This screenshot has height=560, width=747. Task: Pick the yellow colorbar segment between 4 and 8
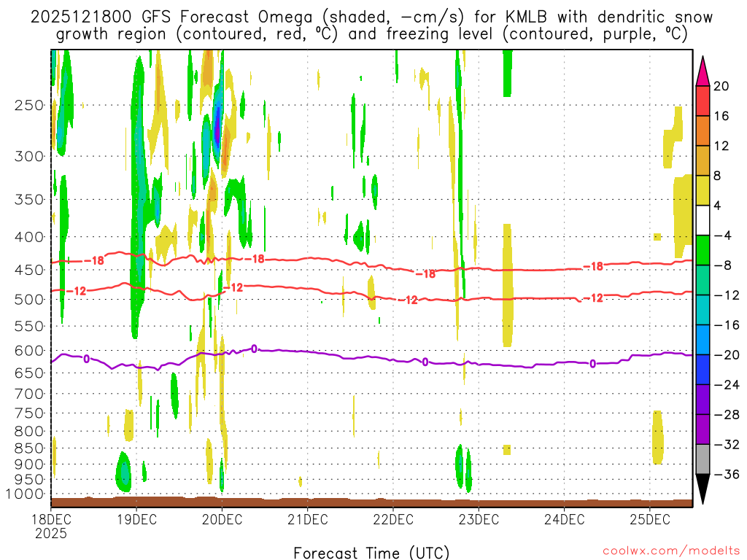[x=703, y=190]
